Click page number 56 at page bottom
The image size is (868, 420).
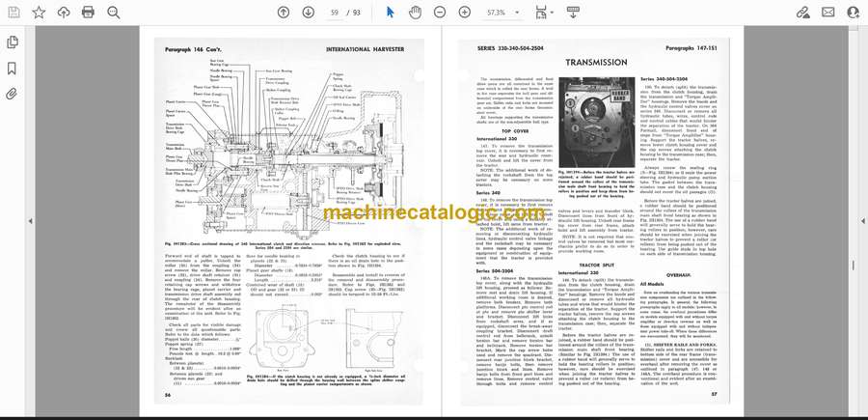pyautogui.click(x=167, y=395)
